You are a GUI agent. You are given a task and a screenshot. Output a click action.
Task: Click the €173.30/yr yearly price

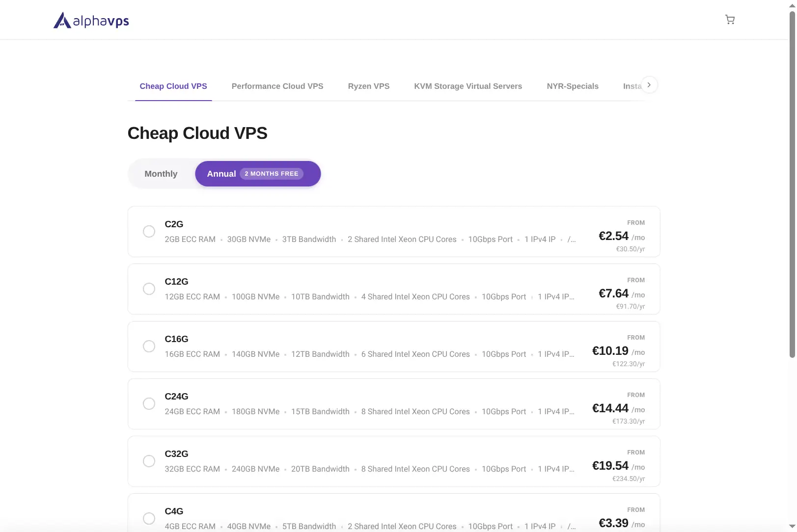[x=629, y=421]
